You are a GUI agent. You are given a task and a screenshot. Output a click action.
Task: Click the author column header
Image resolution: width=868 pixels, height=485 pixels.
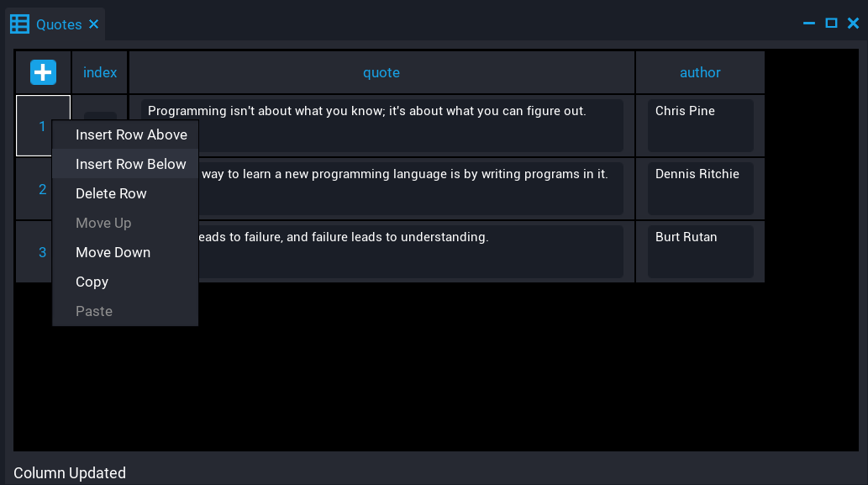click(700, 72)
